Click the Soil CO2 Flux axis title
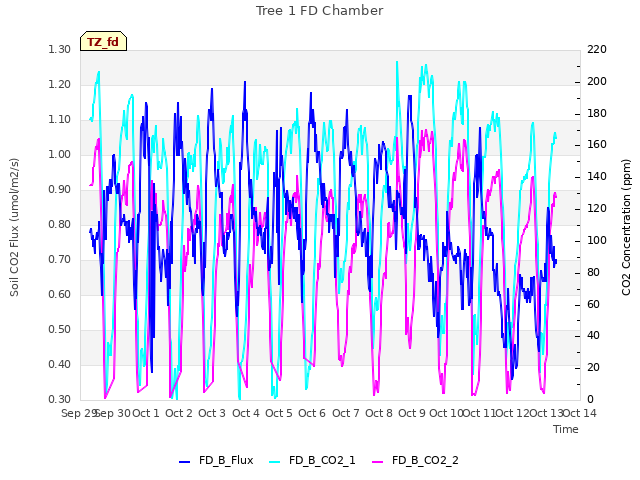 pyautogui.click(x=14, y=227)
